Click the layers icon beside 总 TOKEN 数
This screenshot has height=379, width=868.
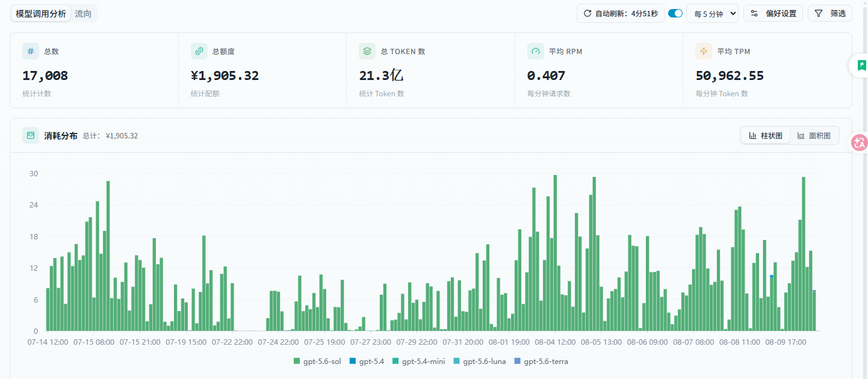(367, 51)
